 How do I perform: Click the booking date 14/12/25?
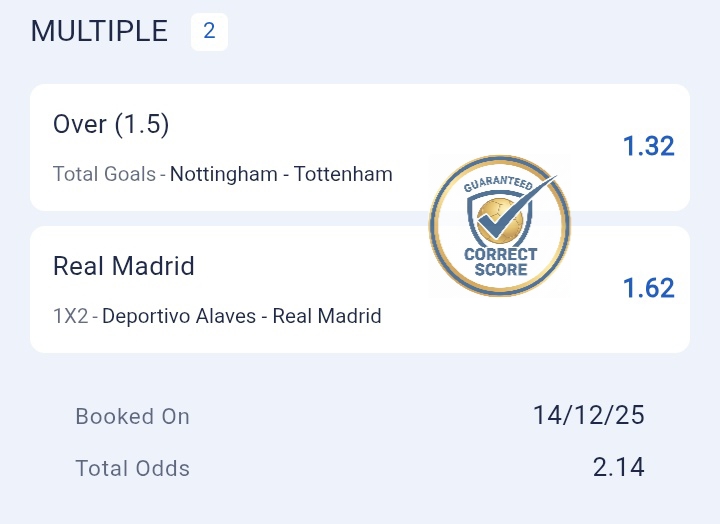[588, 416]
